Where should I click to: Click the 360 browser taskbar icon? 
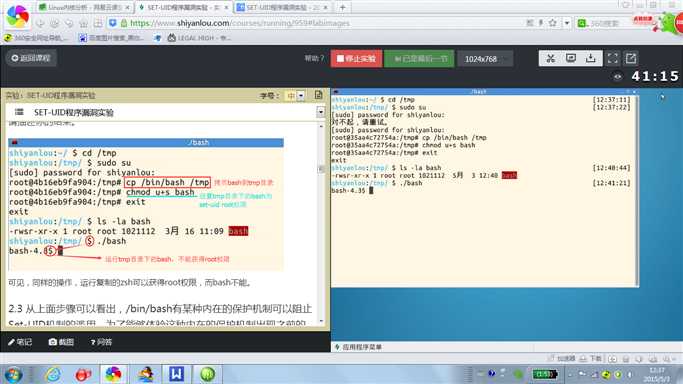pyautogui.click(x=113, y=374)
